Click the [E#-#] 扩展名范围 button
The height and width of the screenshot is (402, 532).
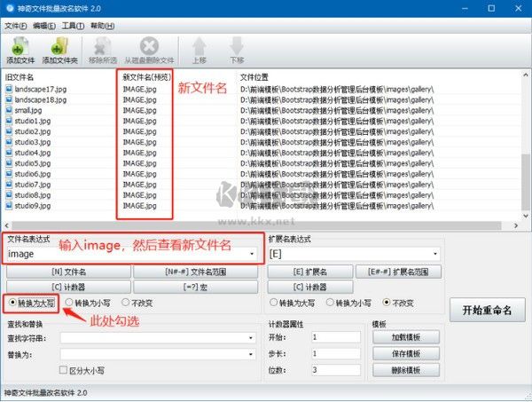(x=398, y=272)
